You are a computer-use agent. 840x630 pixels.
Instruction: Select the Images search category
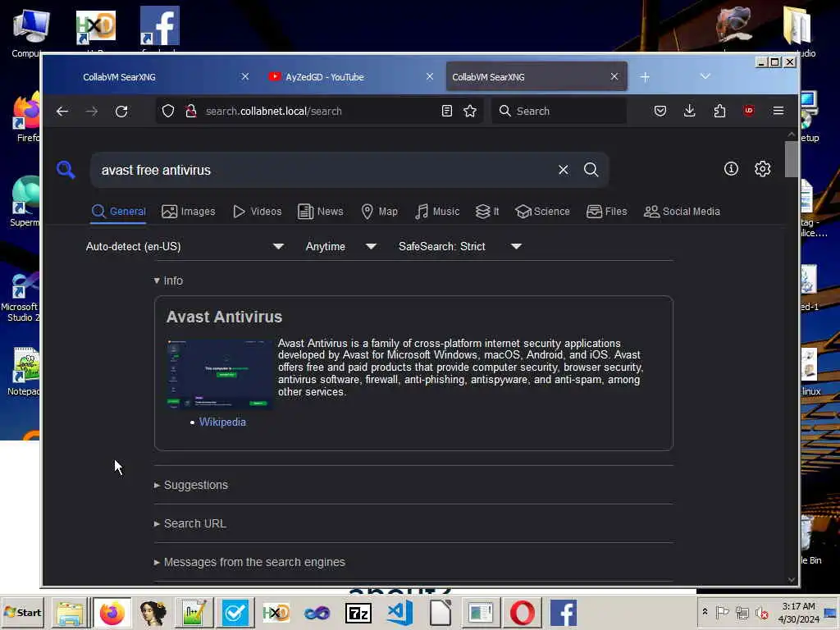(x=189, y=212)
